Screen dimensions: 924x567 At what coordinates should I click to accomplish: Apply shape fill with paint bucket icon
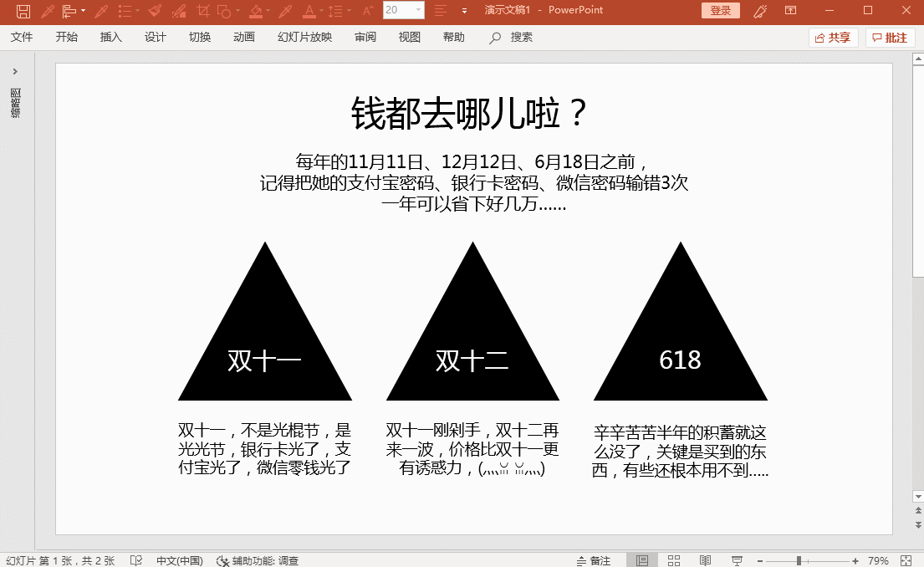(x=256, y=11)
